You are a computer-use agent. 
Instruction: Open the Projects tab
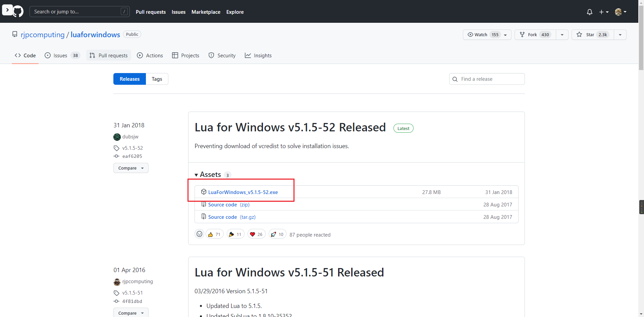[185, 55]
